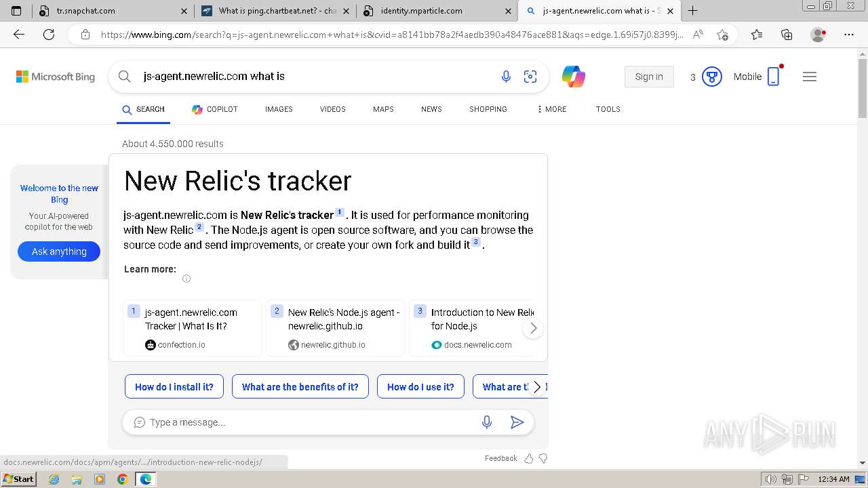Image resolution: width=868 pixels, height=488 pixels.
Task: Click suggestion How do I install it?
Action: coord(174,387)
